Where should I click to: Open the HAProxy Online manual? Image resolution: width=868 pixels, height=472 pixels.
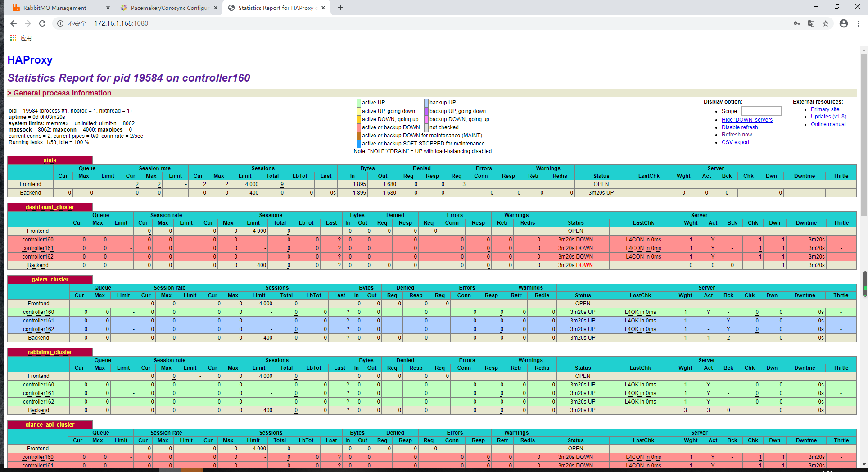coord(828,124)
